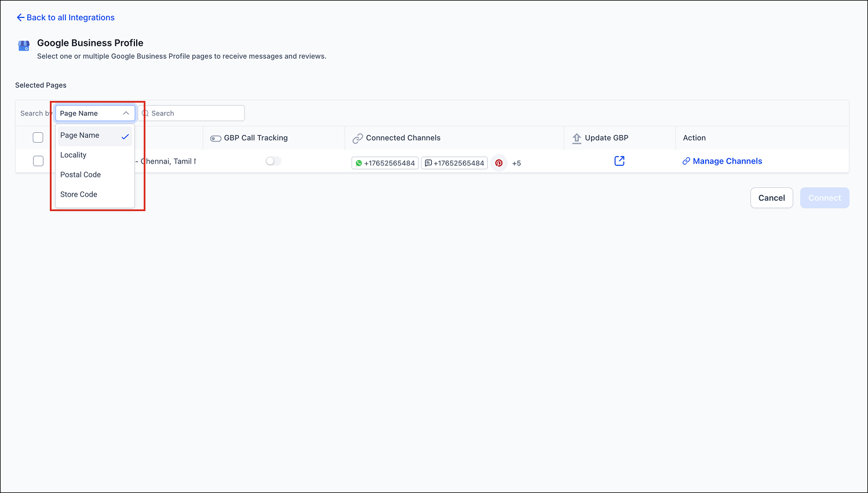This screenshot has width=868, height=493.
Task: Click the Connect button
Action: pos(825,198)
